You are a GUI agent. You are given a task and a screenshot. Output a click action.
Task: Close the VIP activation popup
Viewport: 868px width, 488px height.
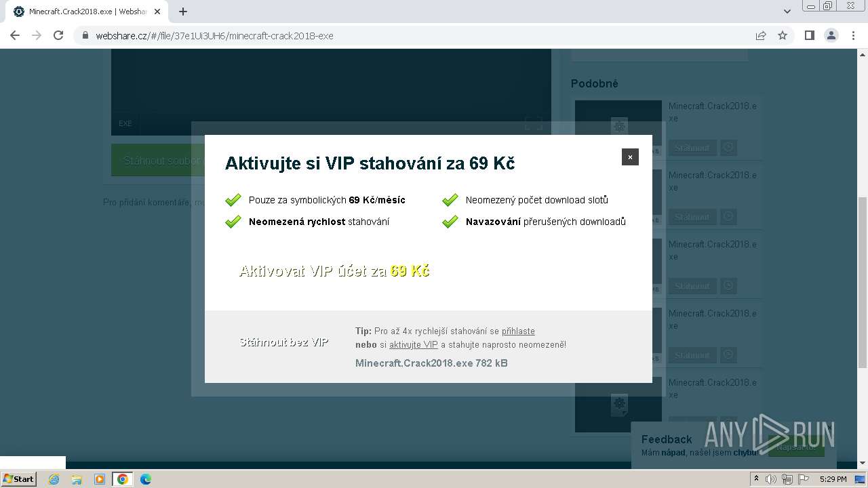(630, 157)
